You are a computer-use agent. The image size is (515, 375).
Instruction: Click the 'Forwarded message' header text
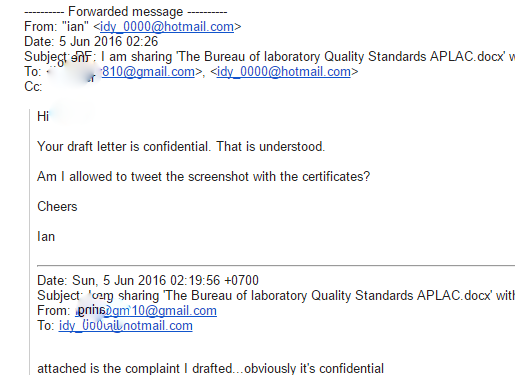tap(126, 12)
